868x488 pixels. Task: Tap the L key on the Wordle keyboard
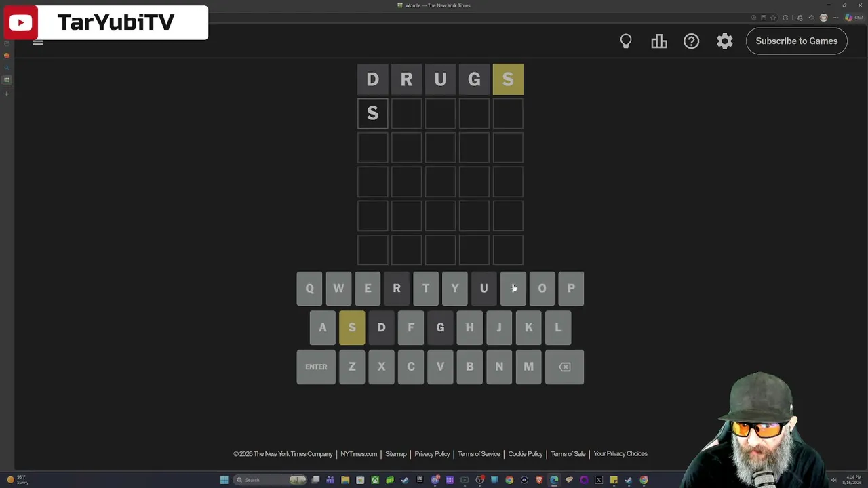coord(558,328)
